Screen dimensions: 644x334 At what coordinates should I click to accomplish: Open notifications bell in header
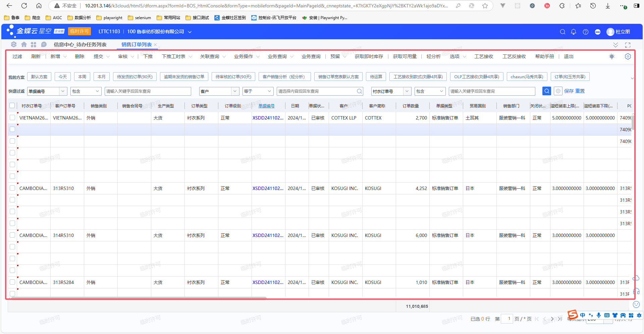(574, 32)
